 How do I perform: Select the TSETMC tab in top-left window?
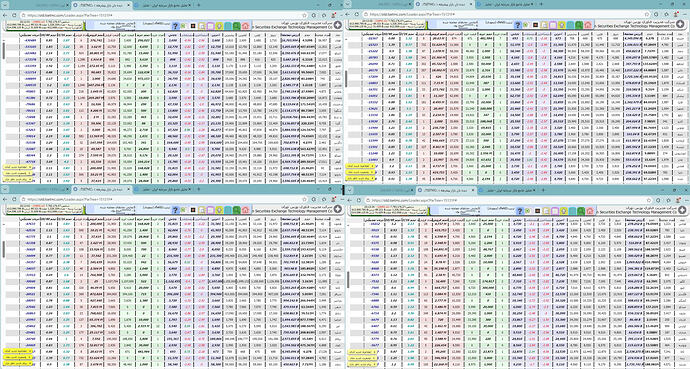[x=102, y=5]
